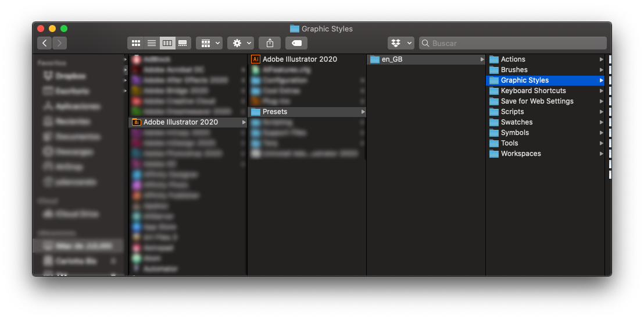Select Adobe Illustrator 2020 folder in applications column

[188, 122]
